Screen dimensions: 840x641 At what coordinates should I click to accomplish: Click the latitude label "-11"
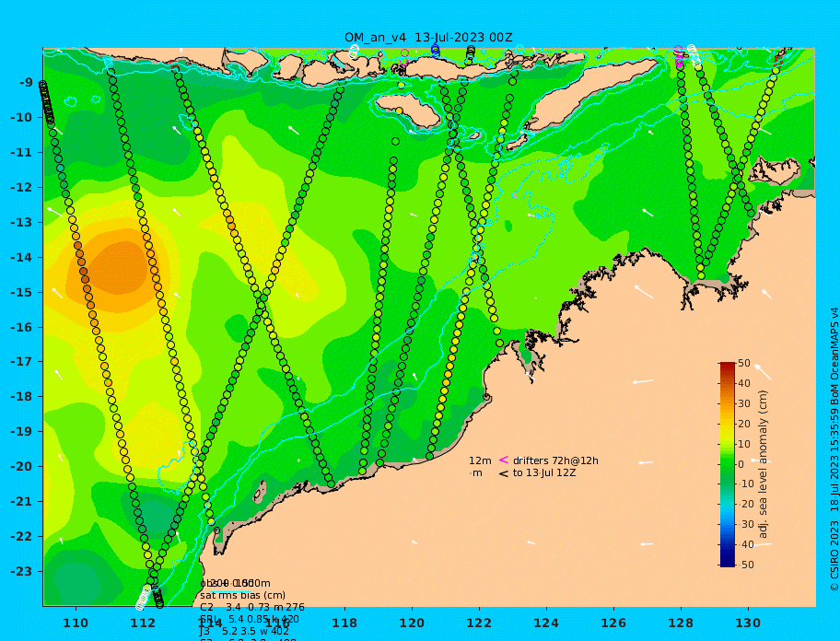(21, 153)
